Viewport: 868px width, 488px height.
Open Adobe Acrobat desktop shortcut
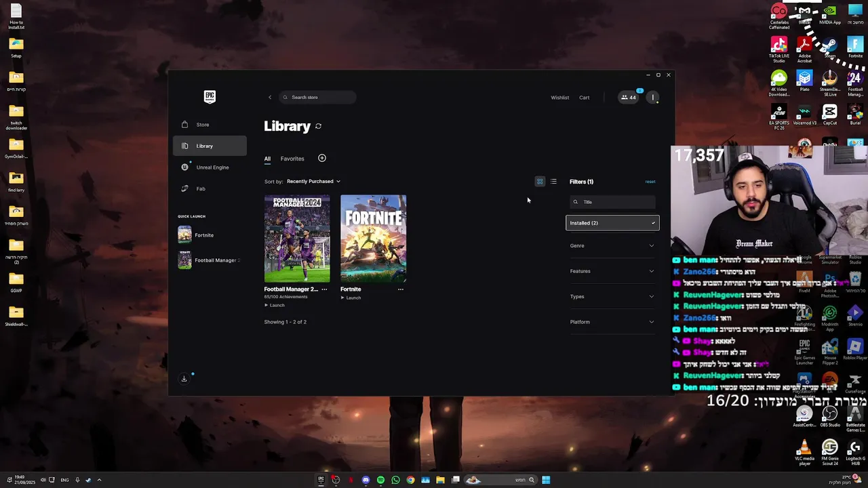pos(805,51)
